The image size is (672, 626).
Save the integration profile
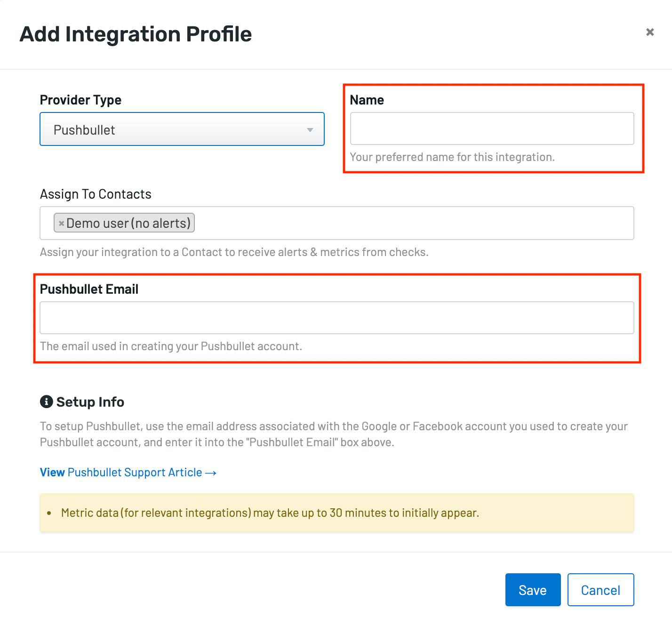pyautogui.click(x=533, y=590)
